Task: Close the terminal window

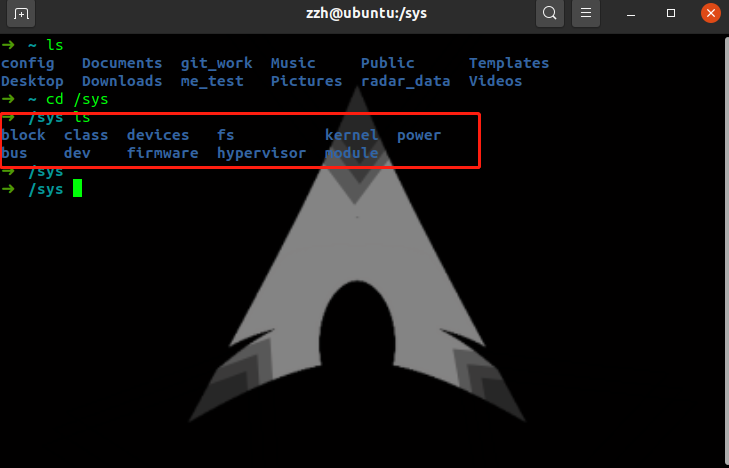Action: coord(711,13)
